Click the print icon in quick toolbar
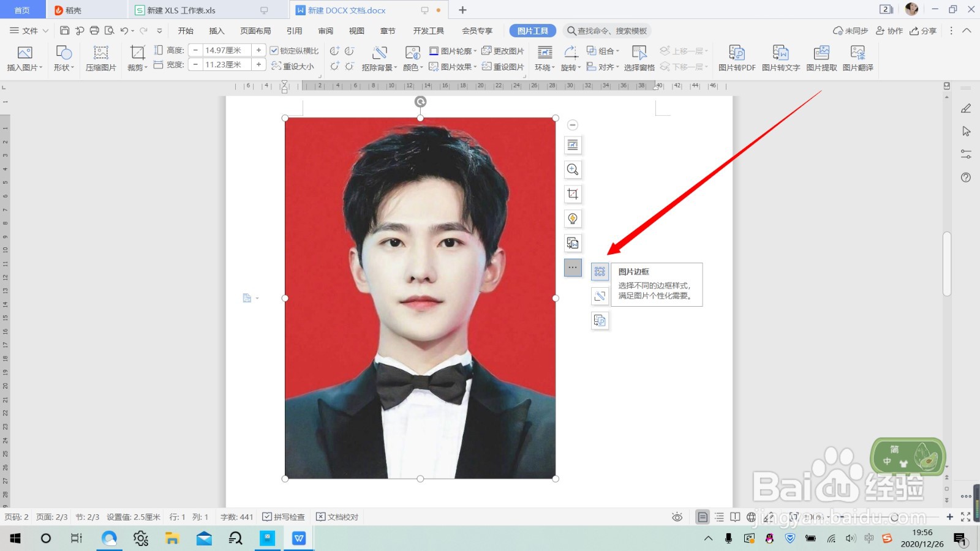Viewport: 980px width, 551px height. (x=94, y=31)
